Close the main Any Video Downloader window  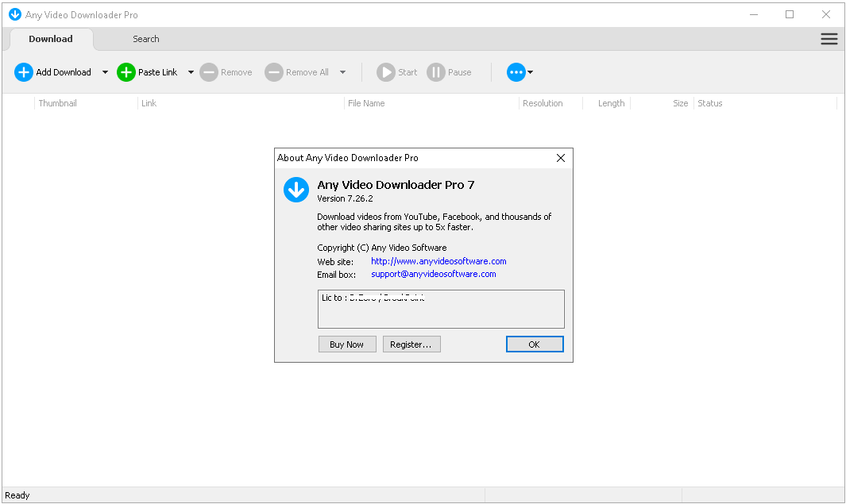point(825,14)
